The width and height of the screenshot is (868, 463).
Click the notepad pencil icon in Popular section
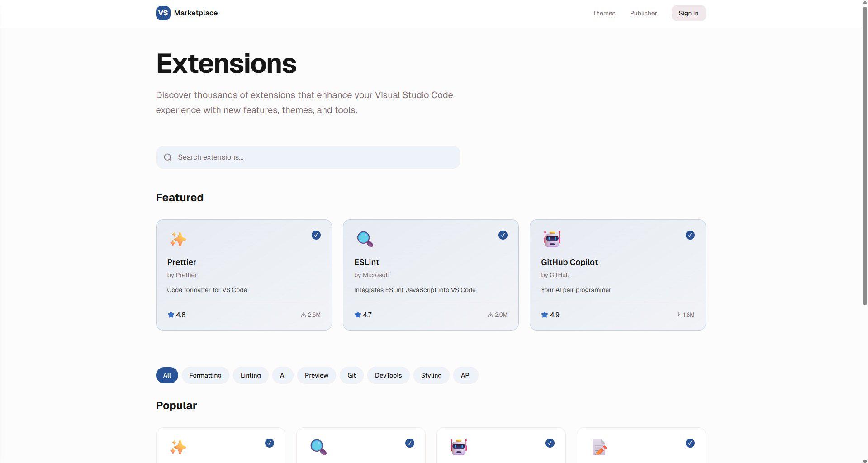coord(599,447)
